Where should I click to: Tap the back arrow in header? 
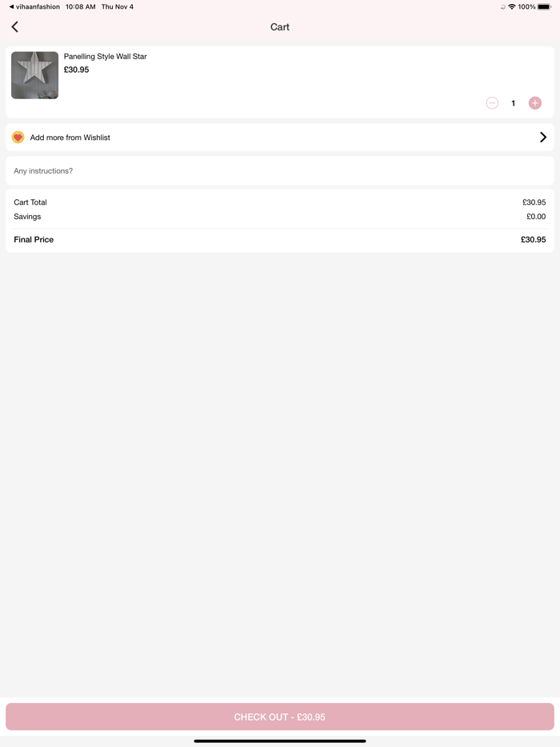[x=14, y=27]
